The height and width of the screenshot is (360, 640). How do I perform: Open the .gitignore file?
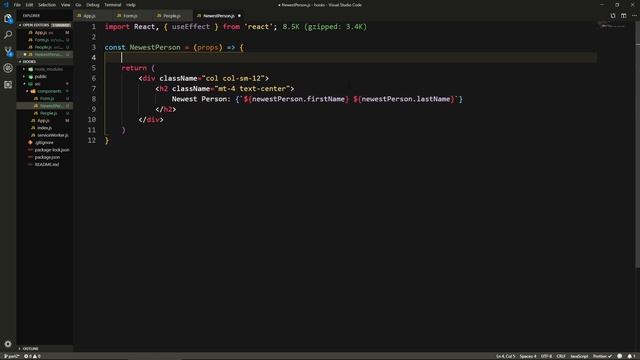(44, 142)
